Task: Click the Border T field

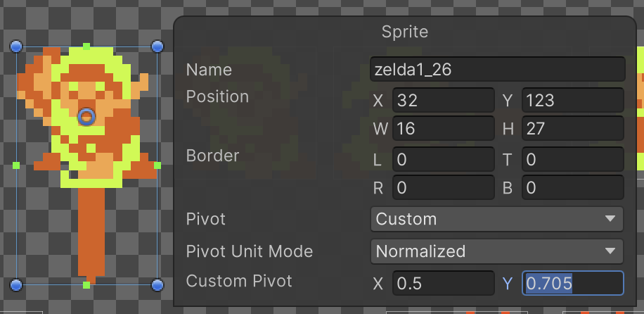Action: [572, 159]
